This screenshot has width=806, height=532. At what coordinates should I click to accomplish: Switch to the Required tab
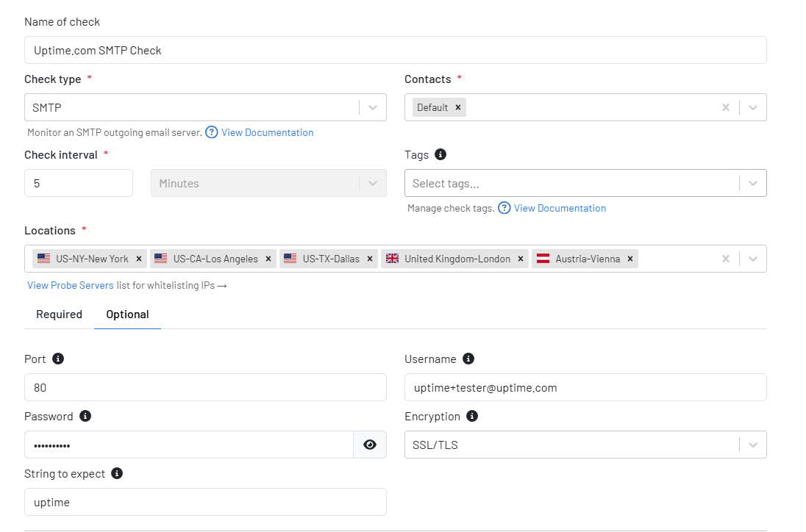coord(59,314)
